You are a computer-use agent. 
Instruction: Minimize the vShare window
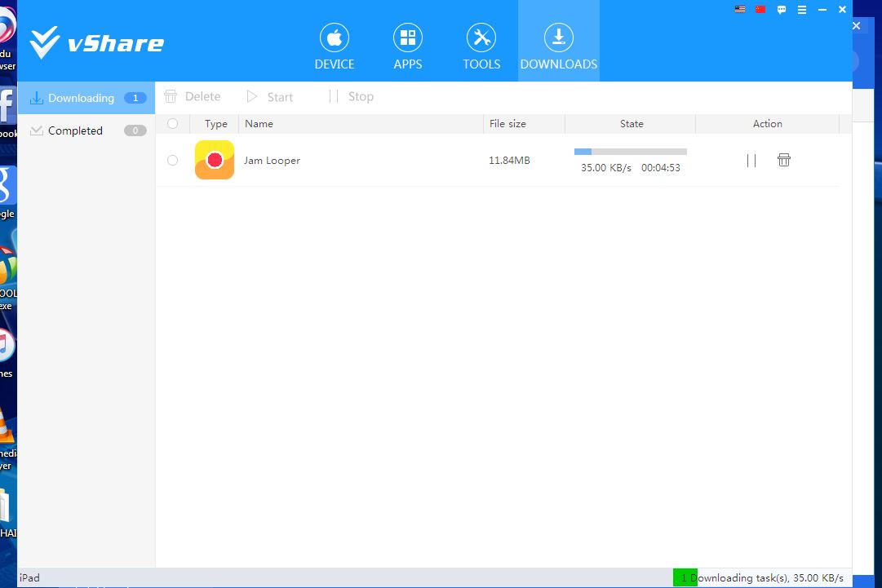[x=822, y=10]
